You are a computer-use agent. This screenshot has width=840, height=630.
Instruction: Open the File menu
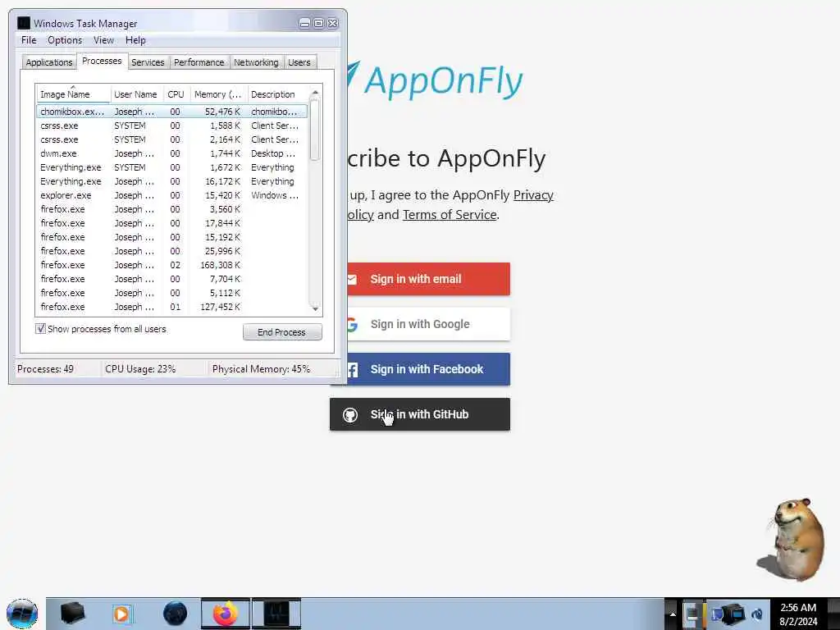click(x=29, y=40)
